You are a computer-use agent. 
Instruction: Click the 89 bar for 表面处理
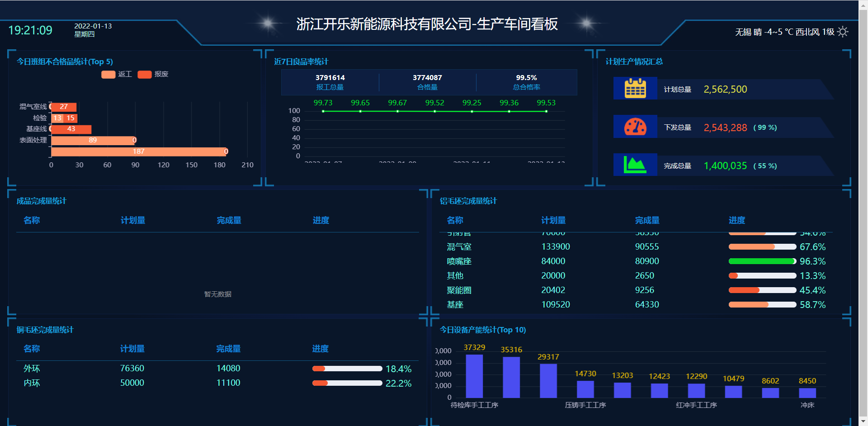click(93, 140)
